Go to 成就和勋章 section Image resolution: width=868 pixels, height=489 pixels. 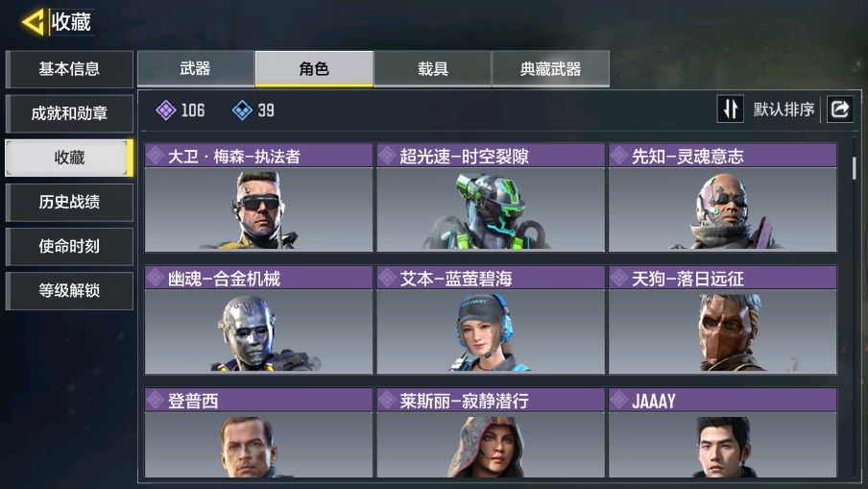pyautogui.click(x=69, y=113)
